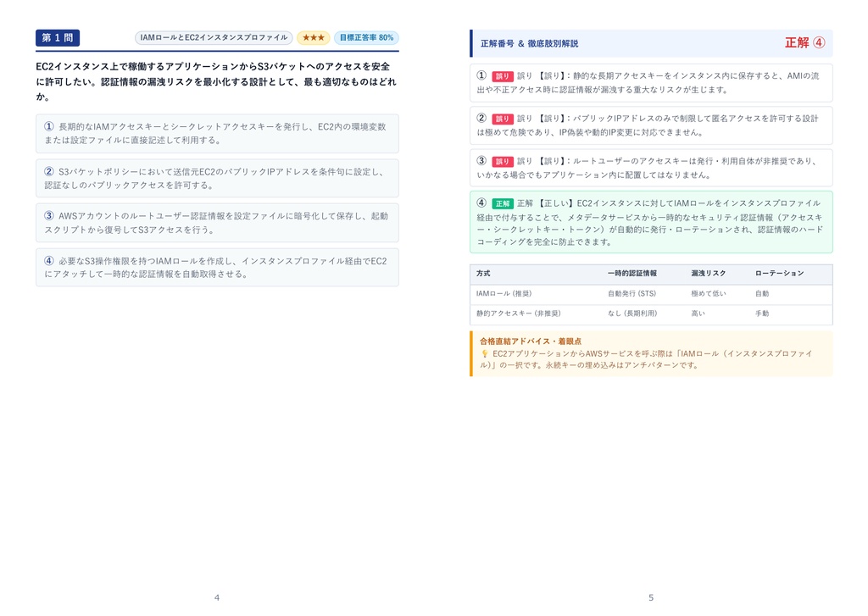
Task: Select answer option ② about S3 bucket policy public IP
Action: click(217, 178)
